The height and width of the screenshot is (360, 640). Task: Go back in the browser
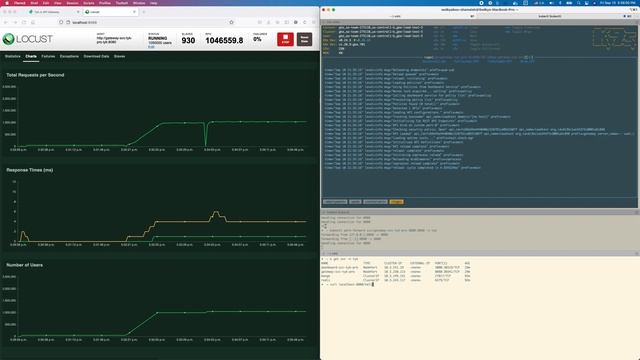[6, 22]
